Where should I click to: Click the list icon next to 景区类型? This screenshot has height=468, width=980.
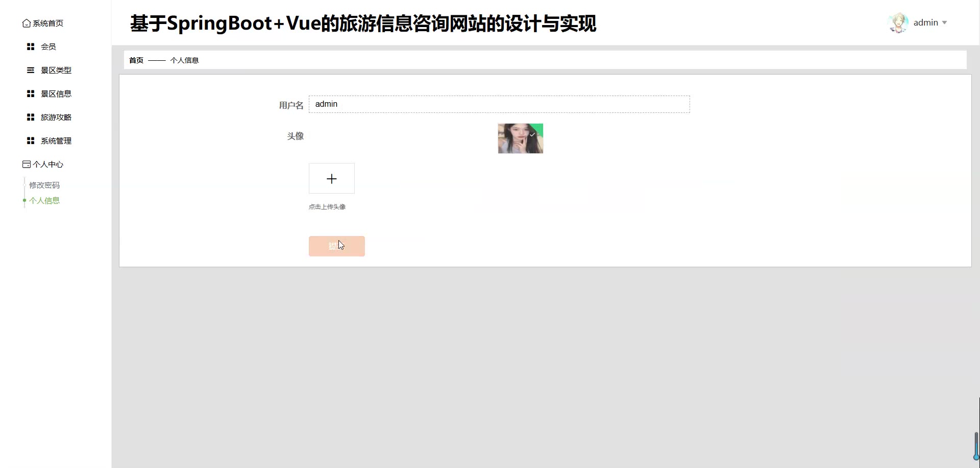click(x=31, y=70)
